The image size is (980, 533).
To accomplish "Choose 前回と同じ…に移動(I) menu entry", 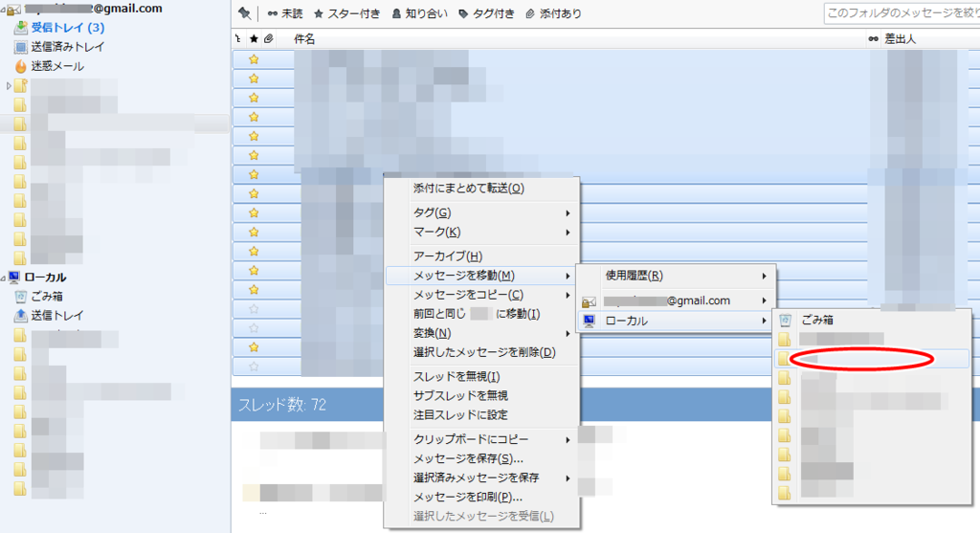I will (481, 314).
